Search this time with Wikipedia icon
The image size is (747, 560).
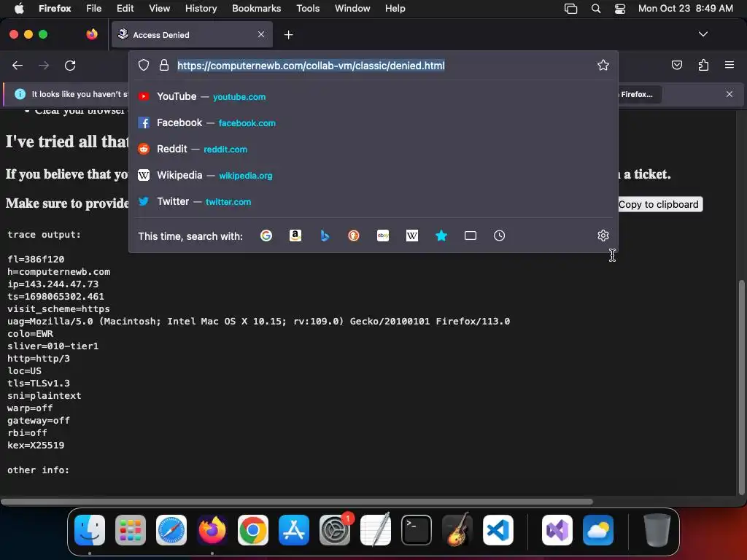(x=412, y=236)
